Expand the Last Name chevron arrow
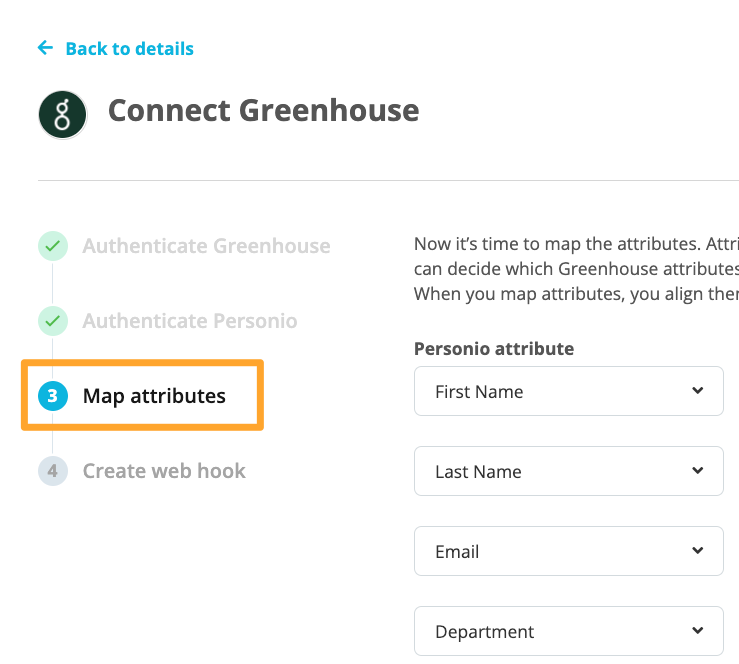 (x=698, y=470)
